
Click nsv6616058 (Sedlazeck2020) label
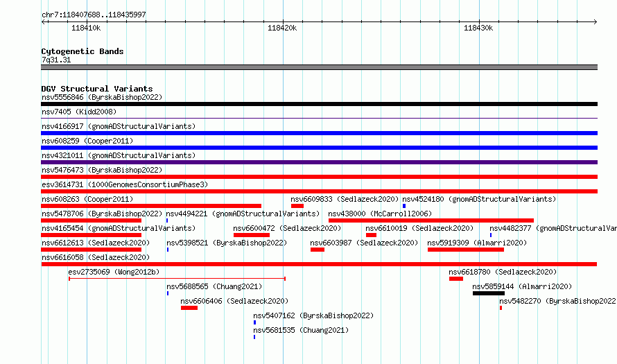point(96,257)
